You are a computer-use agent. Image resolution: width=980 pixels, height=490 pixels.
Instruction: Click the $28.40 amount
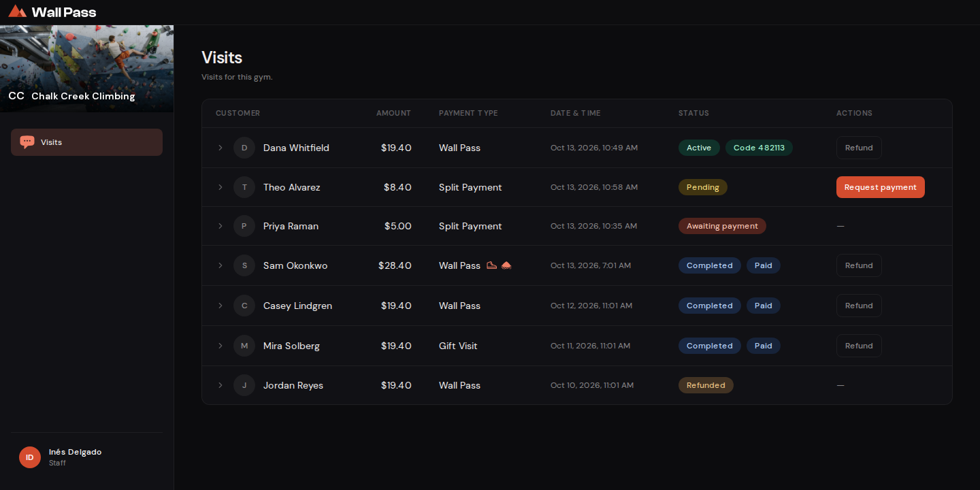pyautogui.click(x=395, y=265)
